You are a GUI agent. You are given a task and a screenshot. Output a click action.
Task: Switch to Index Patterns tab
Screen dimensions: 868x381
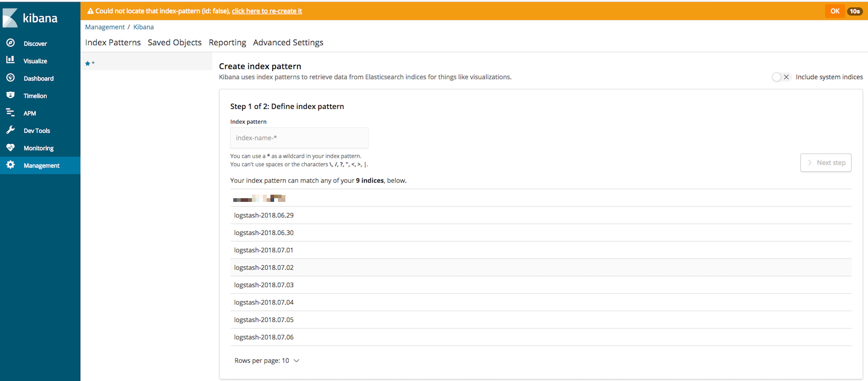coord(113,42)
